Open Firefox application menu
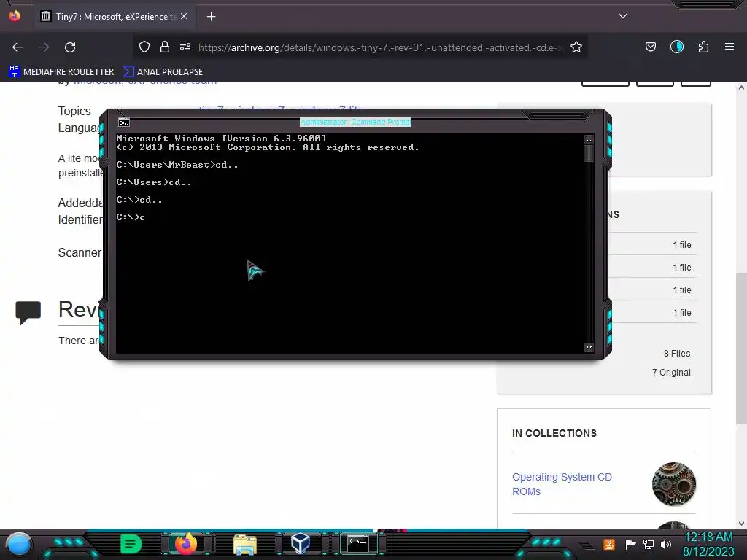This screenshot has height=560, width=747. 729,47
